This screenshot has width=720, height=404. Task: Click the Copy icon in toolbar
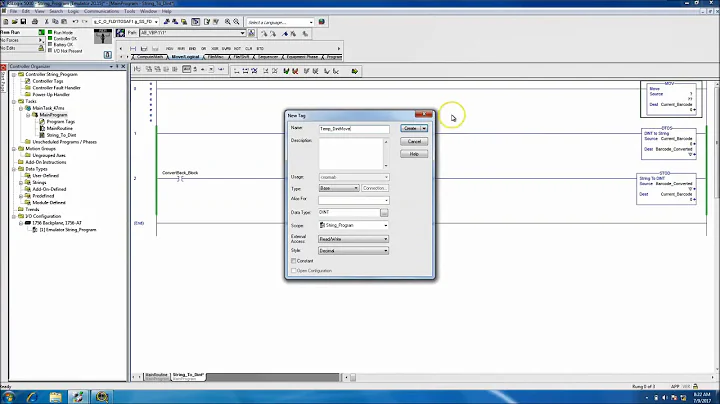(55, 22)
